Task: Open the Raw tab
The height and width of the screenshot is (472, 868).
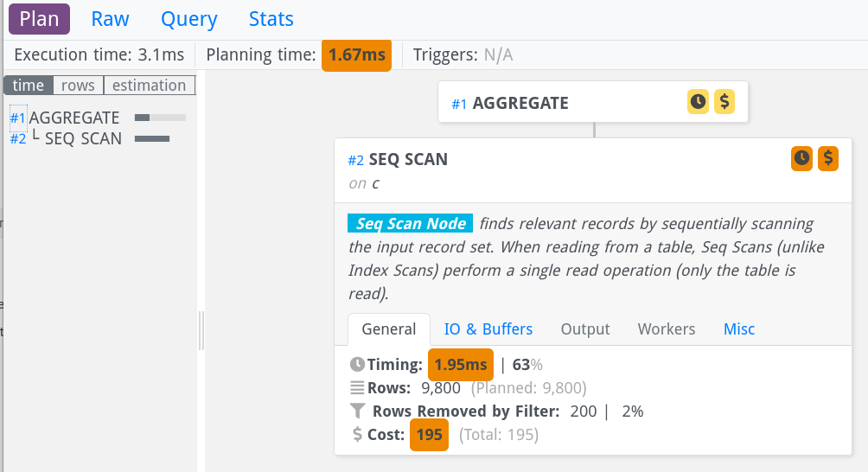Action: point(110,19)
